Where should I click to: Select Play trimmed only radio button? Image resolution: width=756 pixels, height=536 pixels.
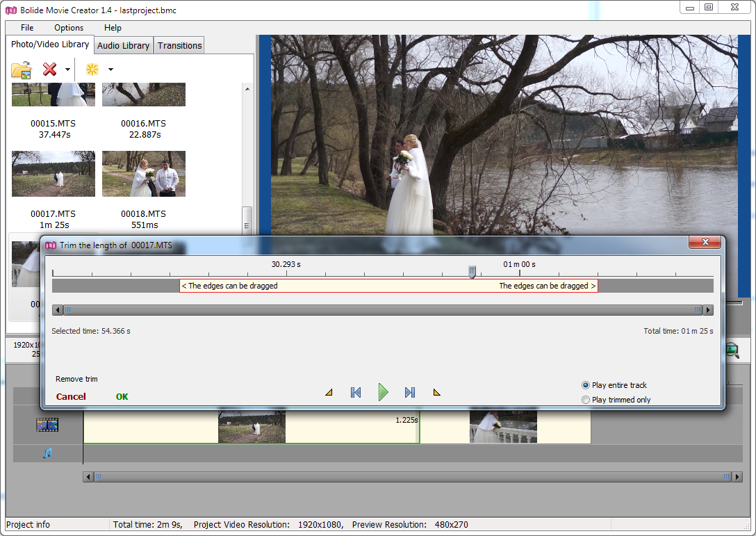(x=586, y=400)
